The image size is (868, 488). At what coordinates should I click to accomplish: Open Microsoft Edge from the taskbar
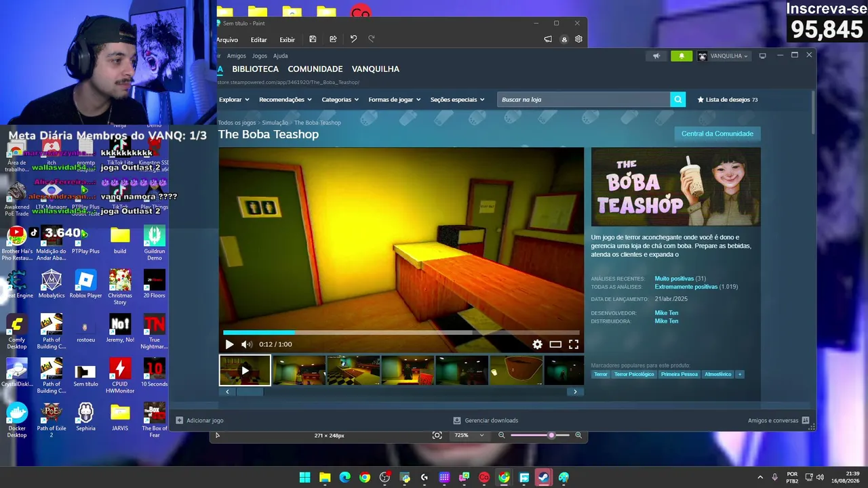344,477
